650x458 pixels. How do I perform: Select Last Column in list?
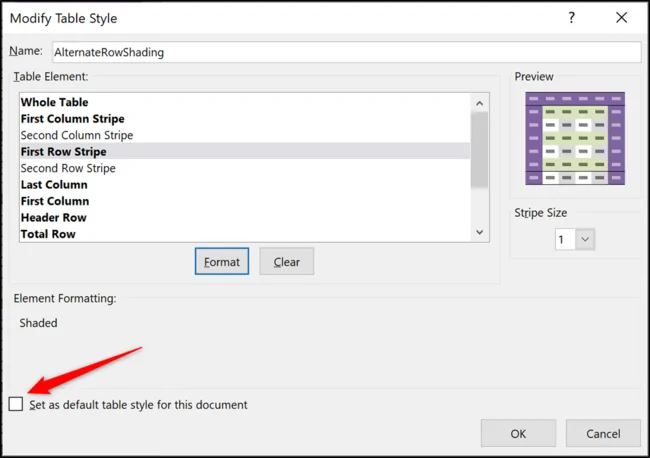pyautogui.click(x=54, y=185)
